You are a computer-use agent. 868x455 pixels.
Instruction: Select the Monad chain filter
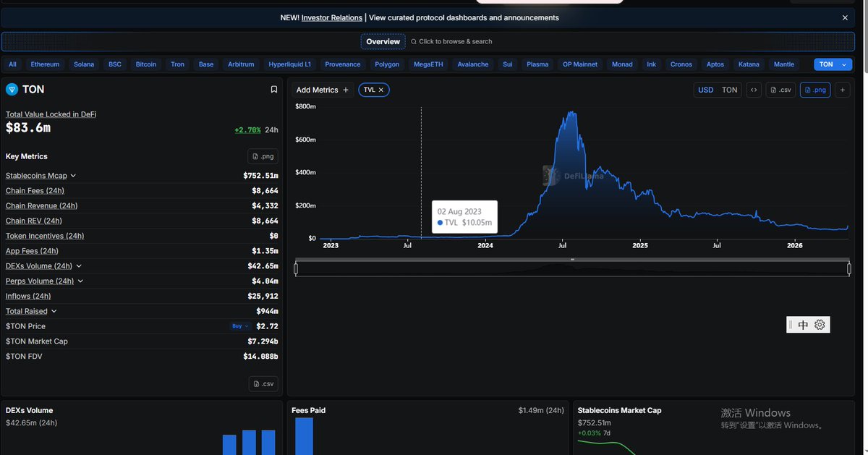[622, 64]
